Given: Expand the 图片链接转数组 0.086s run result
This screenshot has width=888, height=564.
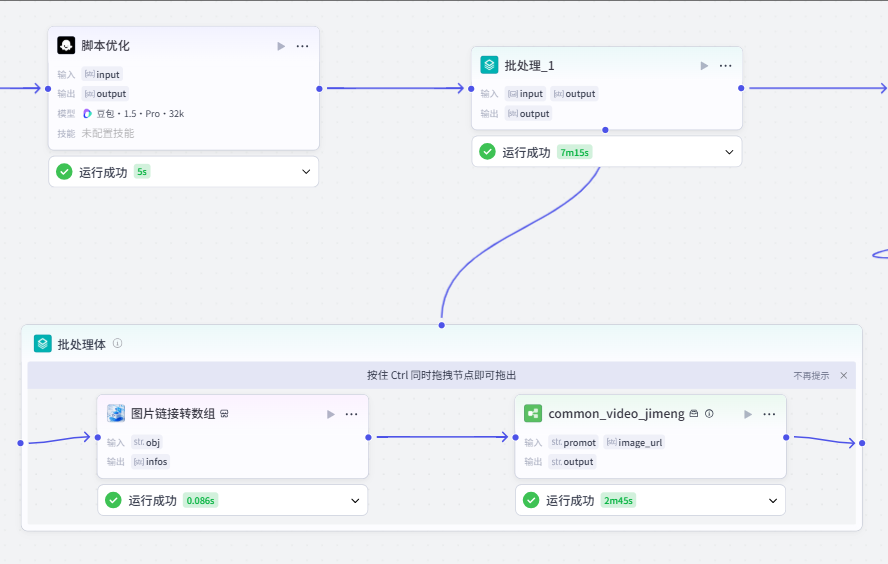Looking at the screenshot, I should [x=355, y=501].
